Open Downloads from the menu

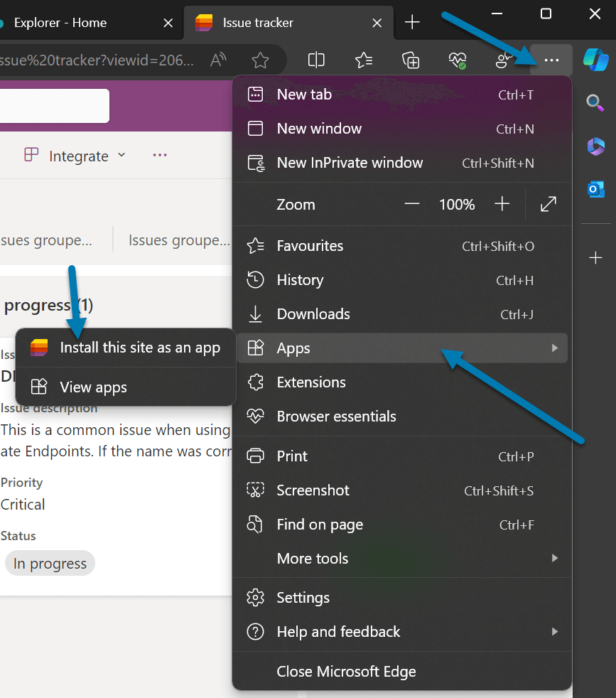313,313
